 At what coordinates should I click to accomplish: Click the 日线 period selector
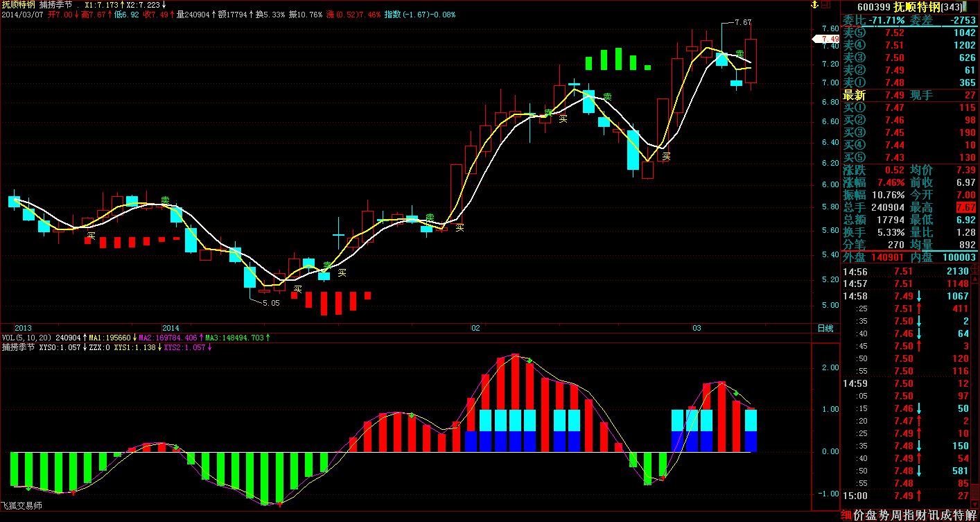click(x=825, y=328)
